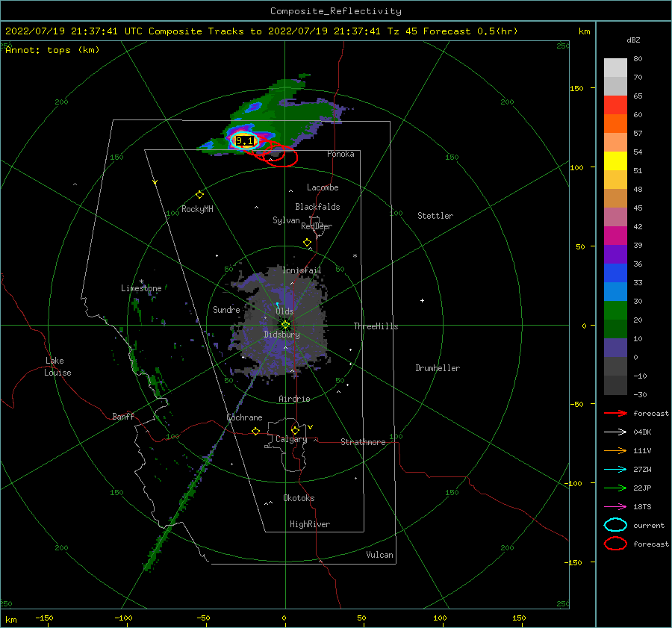672x628 pixels.
Task: Pick the blue 33-36 dBZ color swatch
Action: 615,273
